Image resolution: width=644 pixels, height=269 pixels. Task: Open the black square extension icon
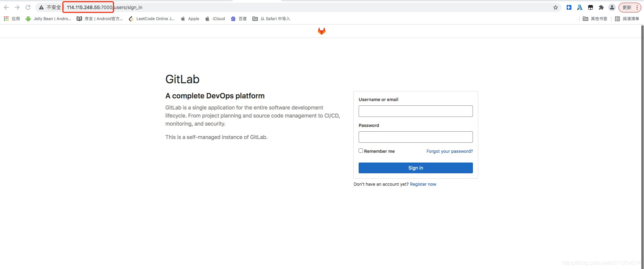coord(591,7)
